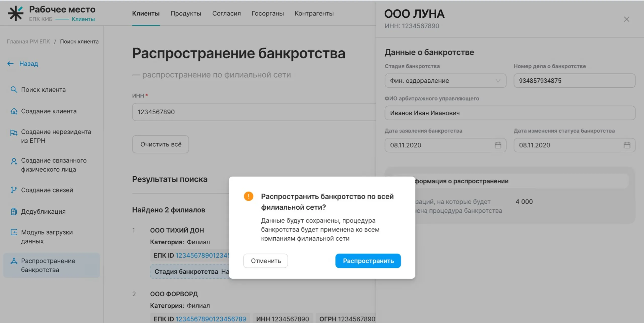
Task: Click the magnifier icon for Поиск клиента
Action: pos(14,89)
